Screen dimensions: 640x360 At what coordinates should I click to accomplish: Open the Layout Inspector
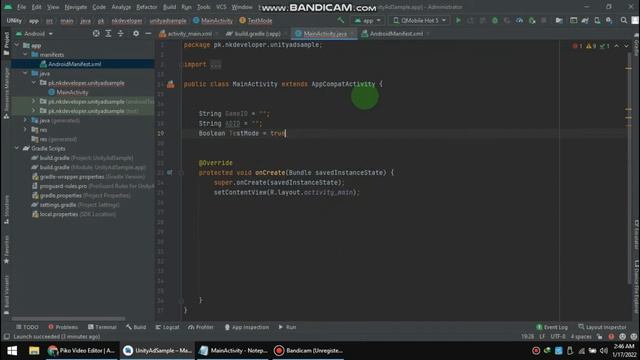(x=602, y=327)
